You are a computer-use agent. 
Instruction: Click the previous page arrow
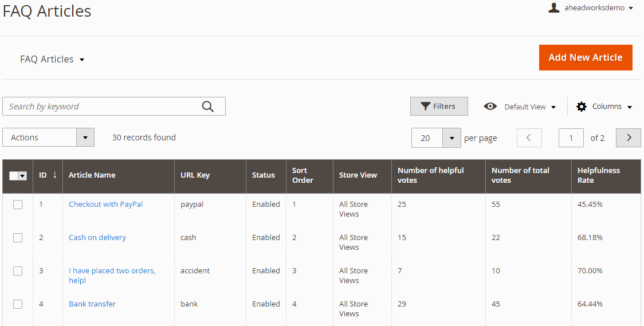(529, 138)
